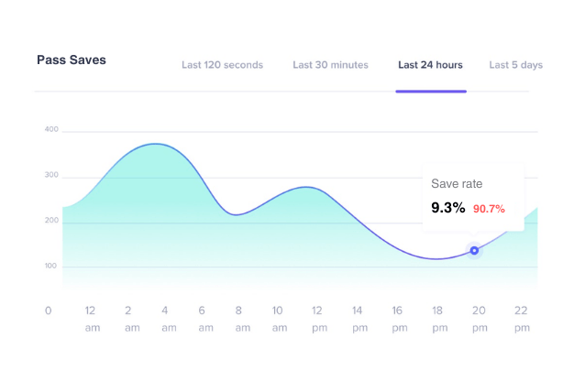
Task: Click the Save rate tooltip label
Action: [x=457, y=184]
